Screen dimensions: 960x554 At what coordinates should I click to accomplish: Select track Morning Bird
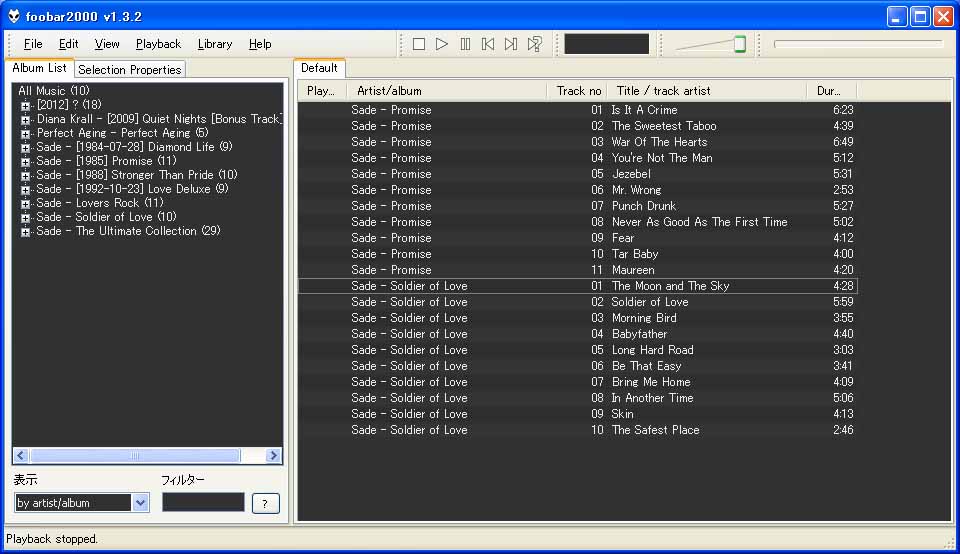point(577,318)
